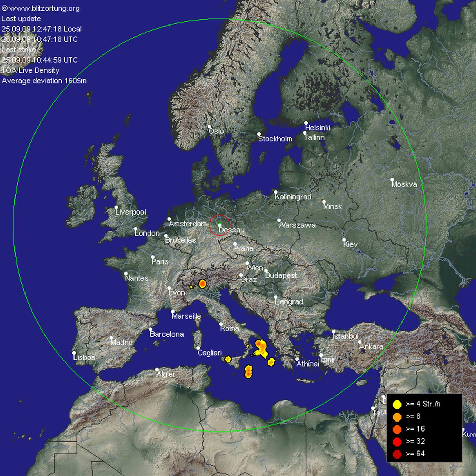
Task: Click the lightning cluster west of Athinai
Action: click(271, 362)
